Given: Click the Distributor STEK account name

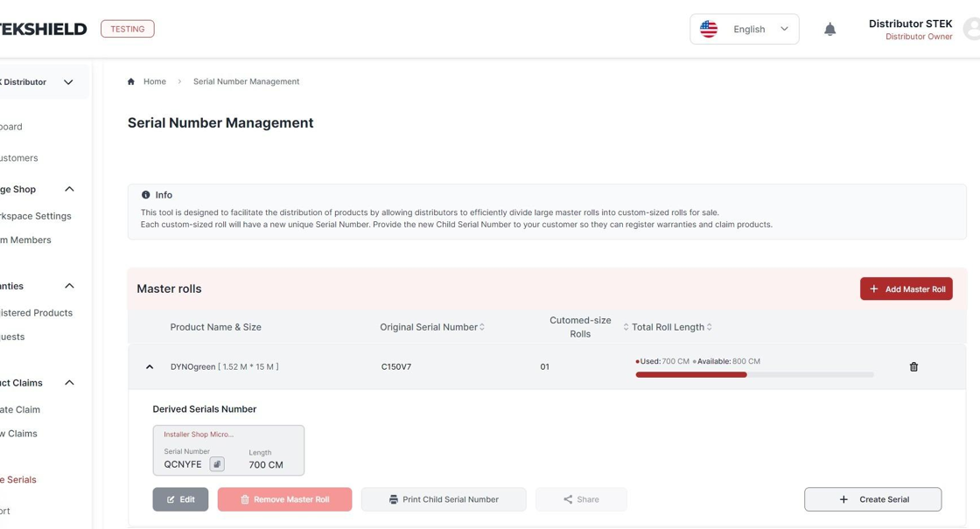Looking at the screenshot, I should coord(910,24).
